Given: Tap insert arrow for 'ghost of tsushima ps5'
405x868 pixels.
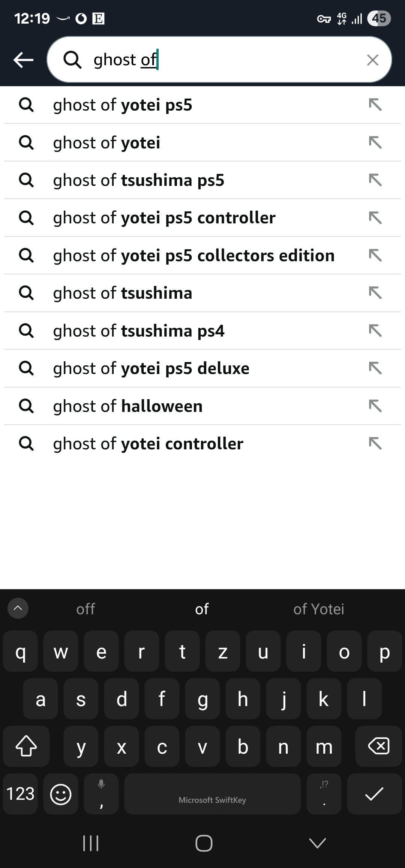Looking at the screenshot, I should coord(375,180).
